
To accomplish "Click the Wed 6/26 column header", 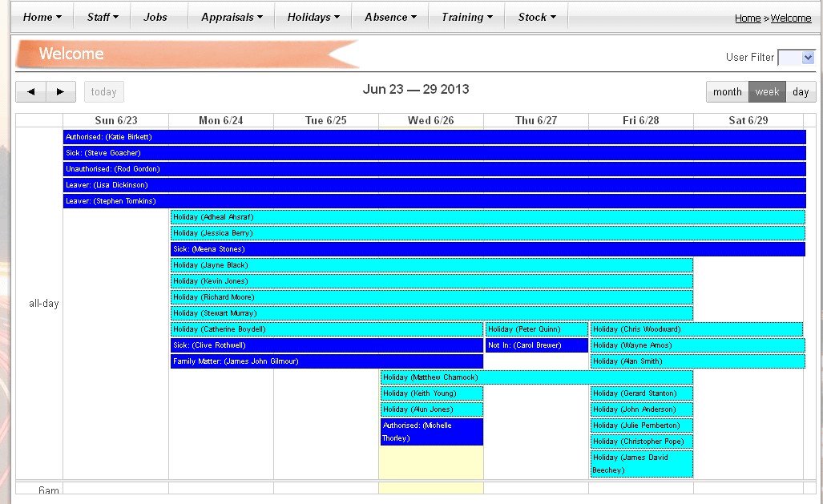I will pyautogui.click(x=431, y=120).
